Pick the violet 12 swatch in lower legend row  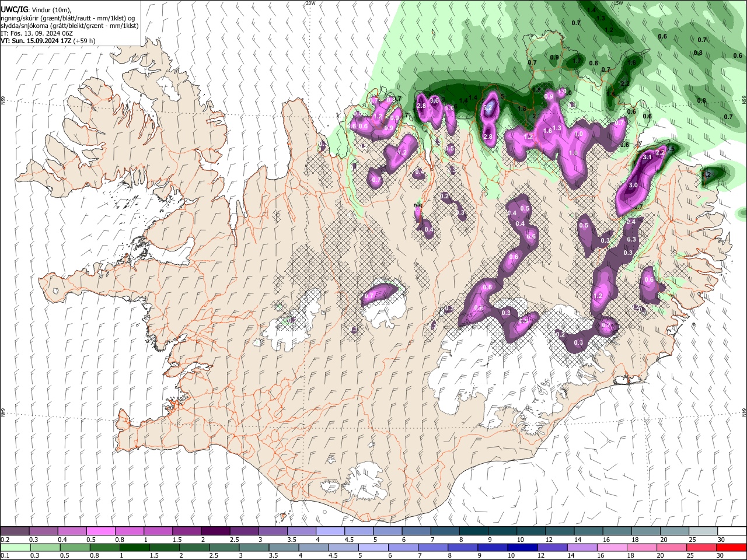tap(551, 548)
